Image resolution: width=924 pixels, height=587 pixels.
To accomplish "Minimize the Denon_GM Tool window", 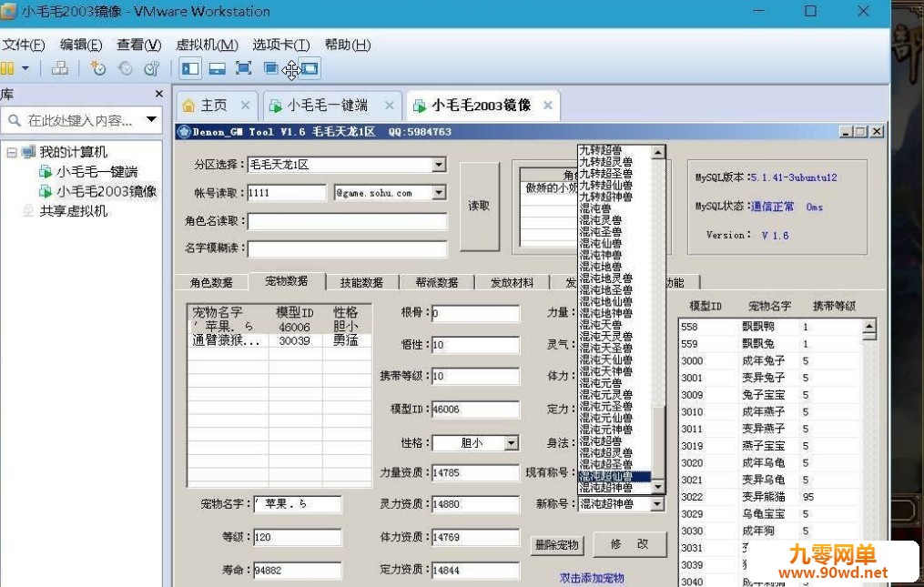I will tap(847, 131).
